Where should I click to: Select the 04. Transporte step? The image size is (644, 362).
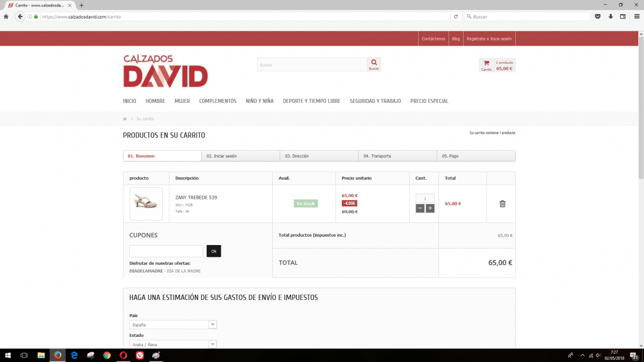(x=398, y=156)
